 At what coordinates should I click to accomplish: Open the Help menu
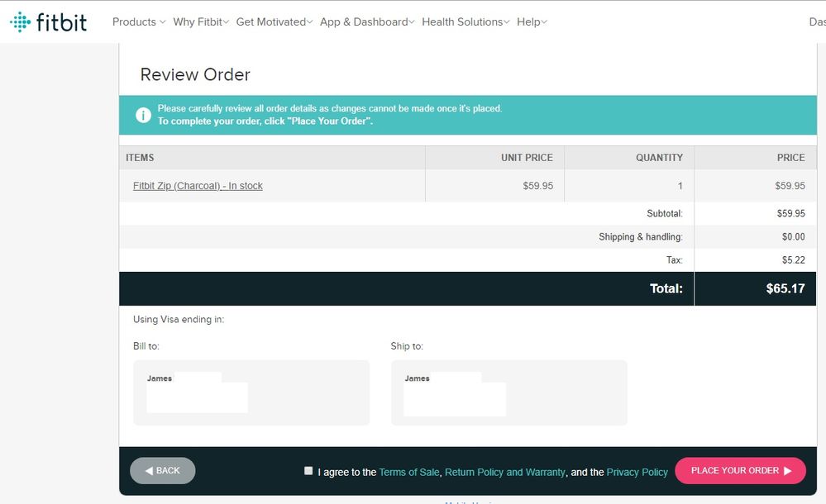pyautogui.click(x=528, y=22)
